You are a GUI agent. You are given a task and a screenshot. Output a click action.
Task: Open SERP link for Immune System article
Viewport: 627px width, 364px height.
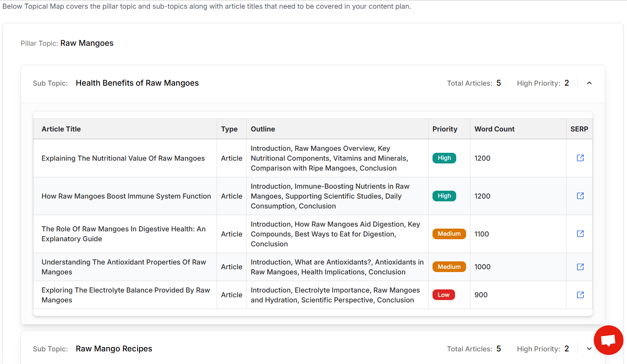pyautogui.click(x=580, y=196)
